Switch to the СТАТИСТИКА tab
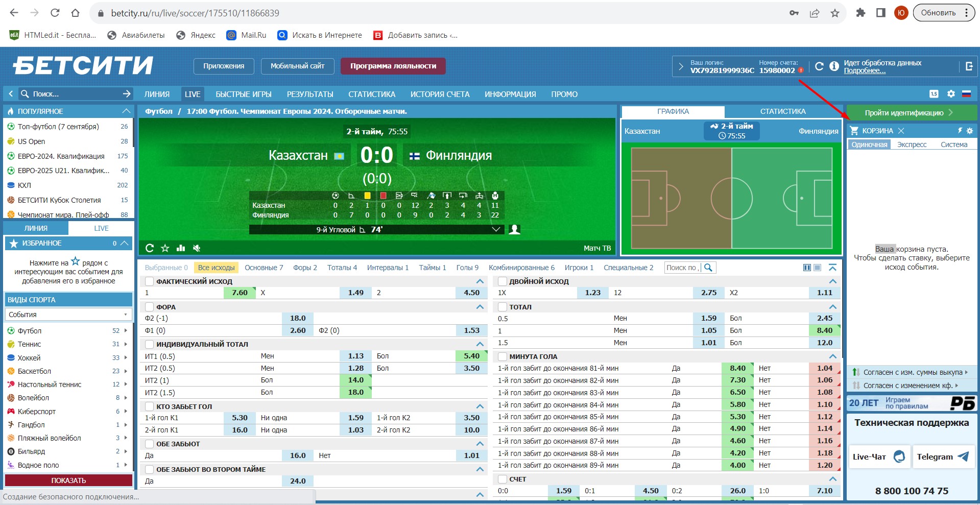The height and width of the screenshot is (505, 980). [782, 111]
